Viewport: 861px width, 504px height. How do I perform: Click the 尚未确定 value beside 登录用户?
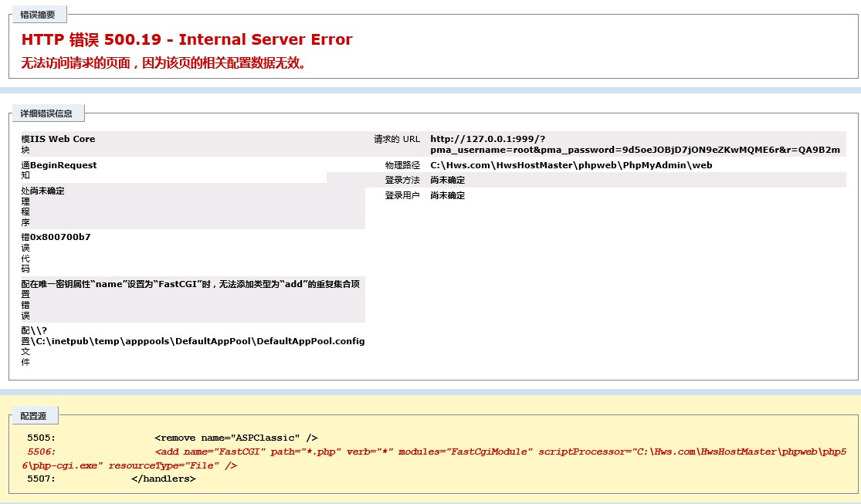(448, 195)
